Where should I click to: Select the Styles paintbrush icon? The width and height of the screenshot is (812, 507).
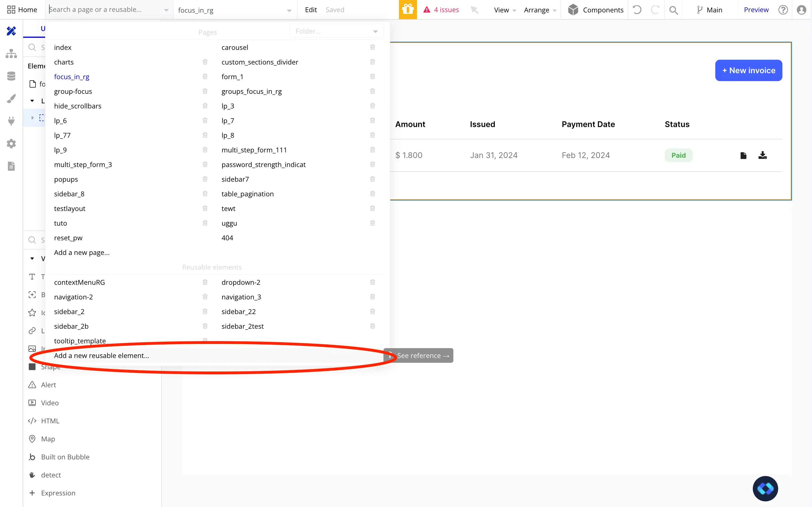[11, 98]
